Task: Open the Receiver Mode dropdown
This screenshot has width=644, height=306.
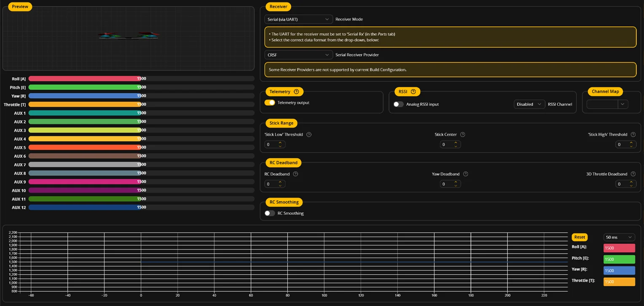Action: 299,19
